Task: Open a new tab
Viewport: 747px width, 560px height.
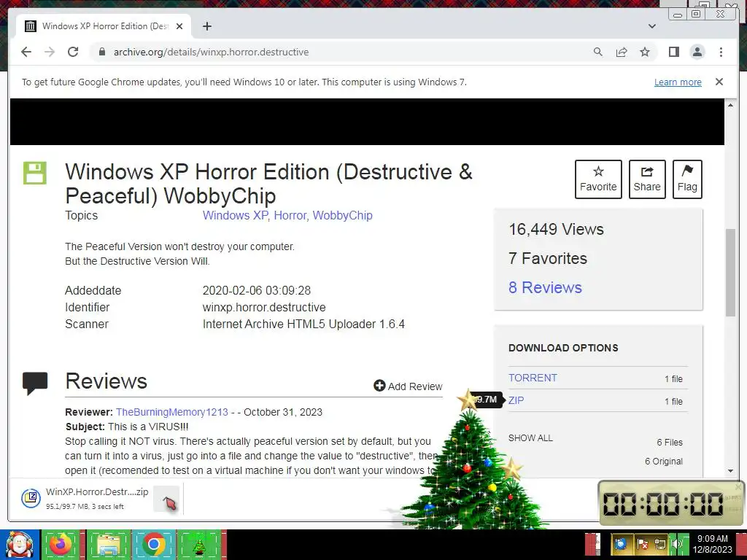Action: [206, 26]
